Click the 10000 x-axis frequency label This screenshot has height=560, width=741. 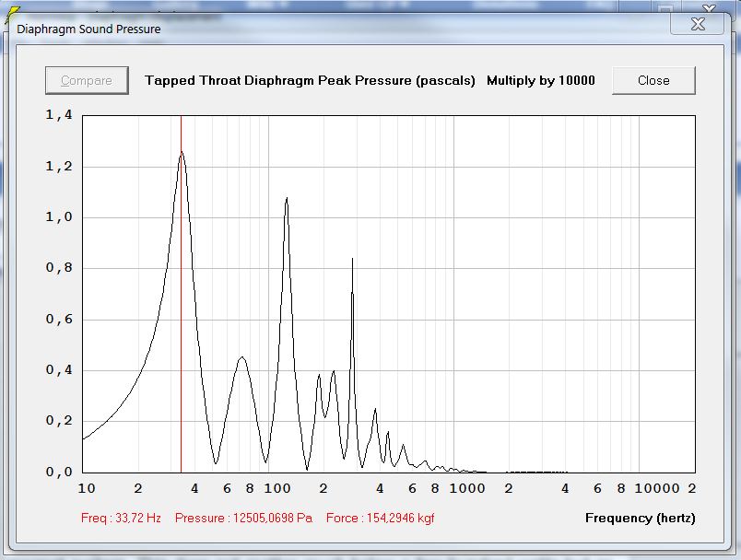[x=657, y=488]
